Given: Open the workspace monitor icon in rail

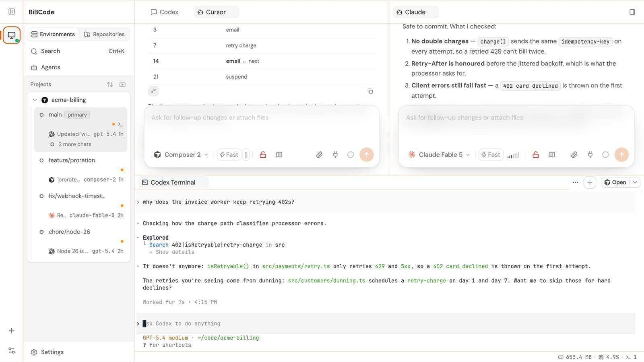Looking at the screenshot, I should tap(12, 35).
